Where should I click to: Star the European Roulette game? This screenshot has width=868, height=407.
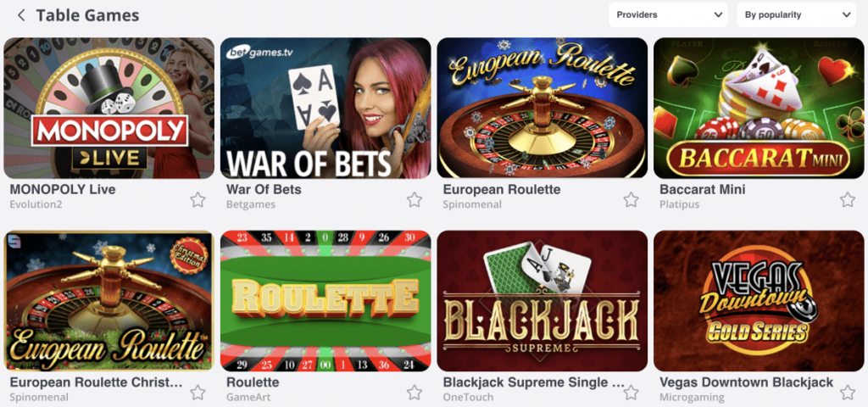[x=631, y=199]
